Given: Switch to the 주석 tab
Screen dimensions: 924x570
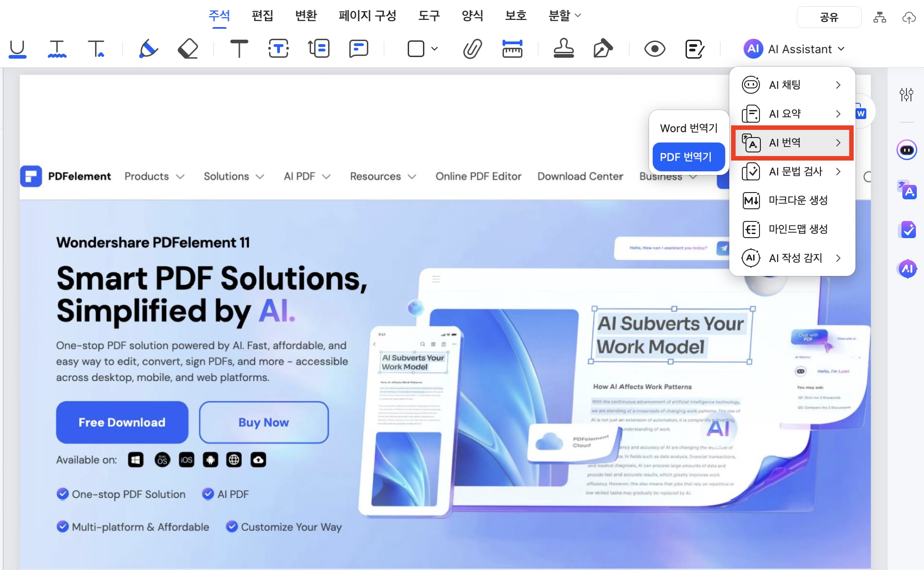Looking at the screenshot, I should pyautogui.click(x=219, y=16).
